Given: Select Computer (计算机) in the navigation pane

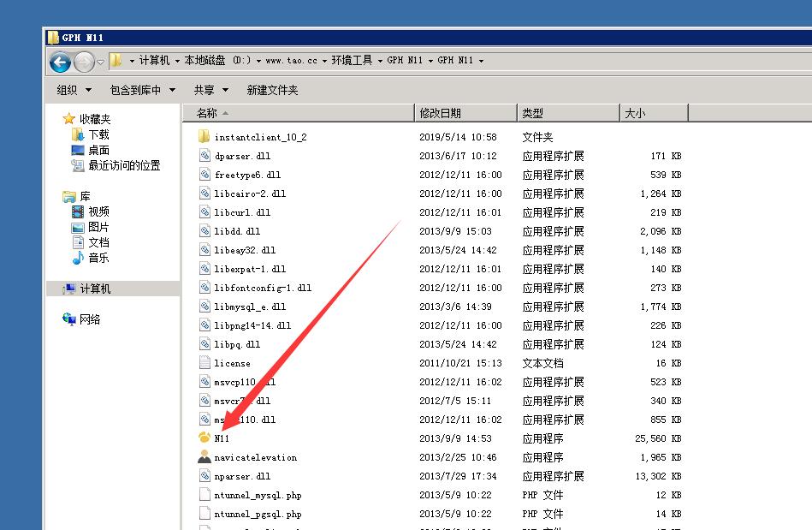Looking at the screenshot, I should coord(95,289).
